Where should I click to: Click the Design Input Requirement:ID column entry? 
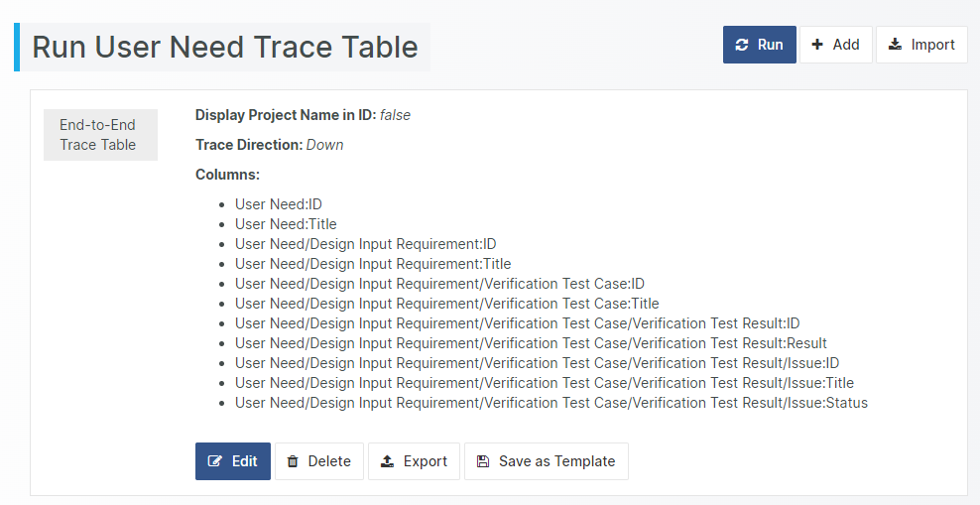pyautogui.click(x=365, y=244)
